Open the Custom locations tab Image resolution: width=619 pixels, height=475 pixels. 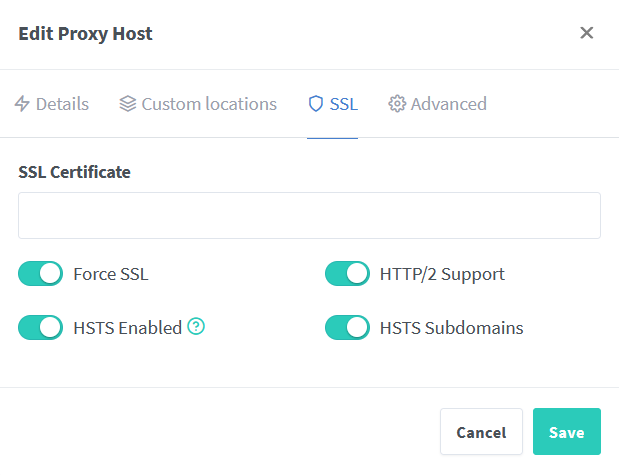pyautogui.click(x=209, y=104)
